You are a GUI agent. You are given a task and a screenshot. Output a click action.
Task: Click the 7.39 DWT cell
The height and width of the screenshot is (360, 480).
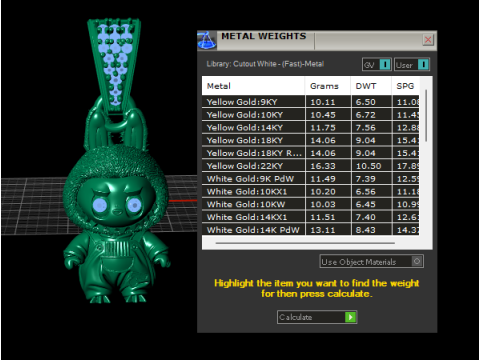point(371,179)
